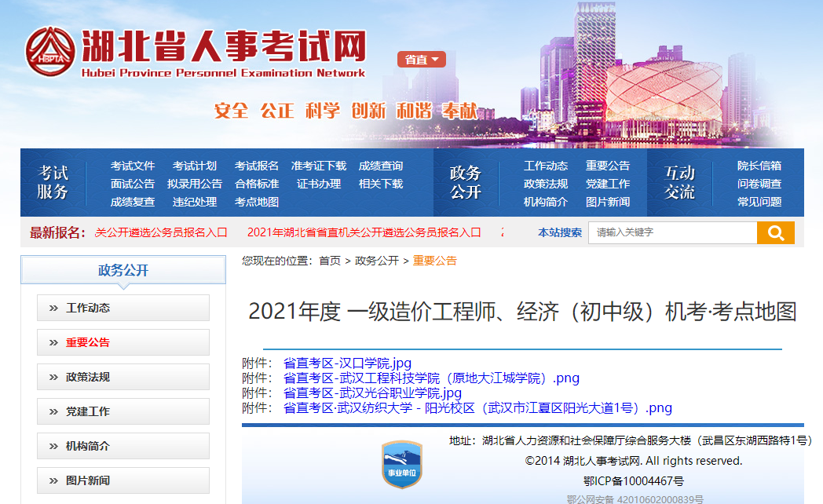Image resolution: width=823 pixels, height=504 pixels.
Task: Click 院长信箱 in the top-right nav
Action: [x=759, y=166]
